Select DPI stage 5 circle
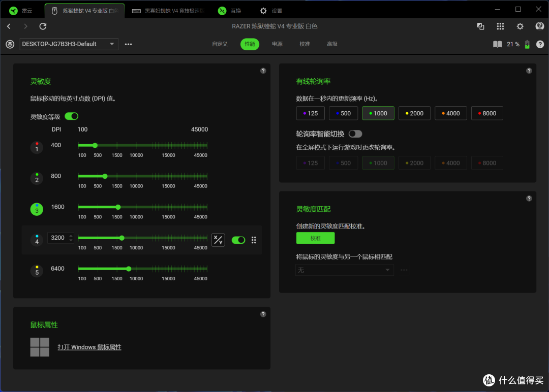The width and height of the screenshot is (549, 392). [37, 271]
